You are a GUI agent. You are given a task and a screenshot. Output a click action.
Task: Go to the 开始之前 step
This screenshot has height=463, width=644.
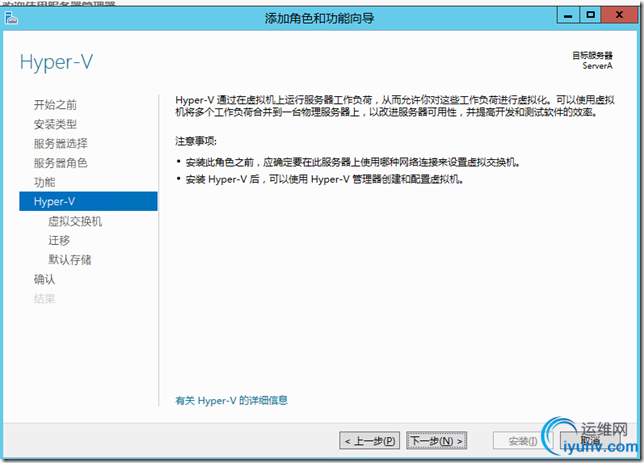(x=55, y=105)
